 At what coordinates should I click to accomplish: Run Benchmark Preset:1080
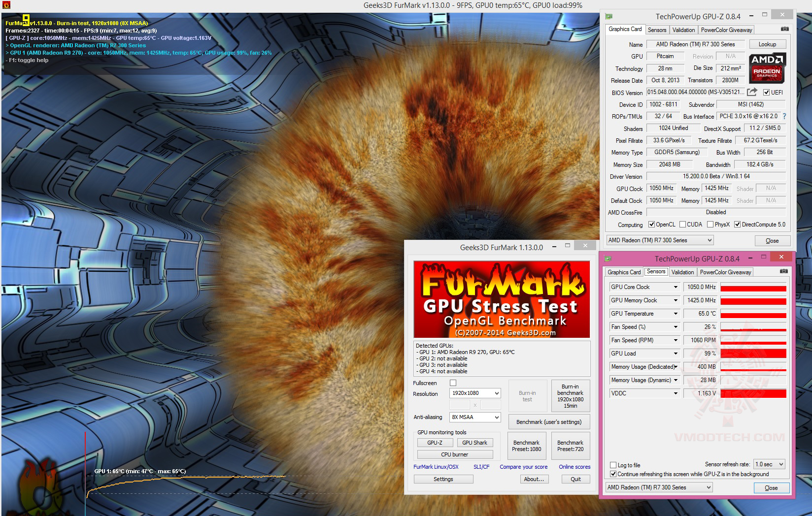[x=527, y=446]
